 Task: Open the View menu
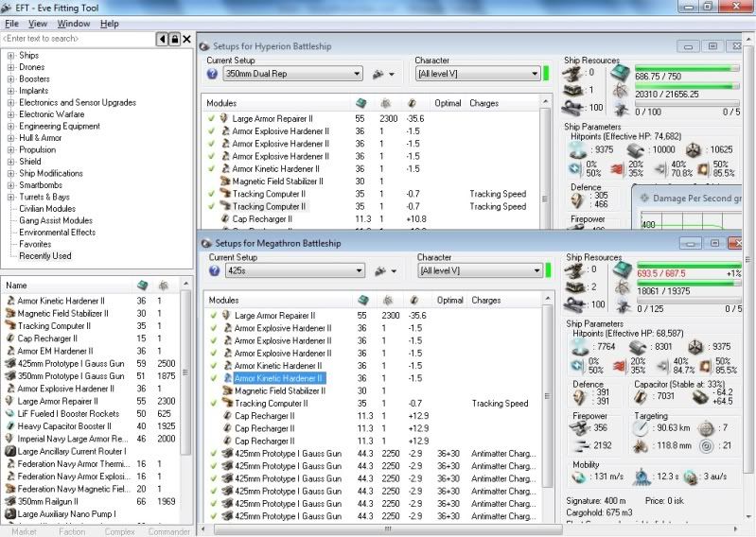coord(38,24)
